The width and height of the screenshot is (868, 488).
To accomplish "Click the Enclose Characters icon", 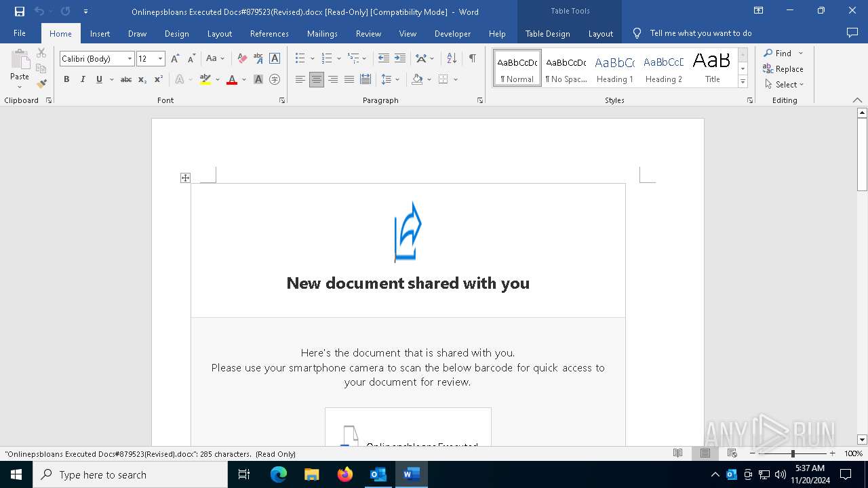I will coord(275,79).
